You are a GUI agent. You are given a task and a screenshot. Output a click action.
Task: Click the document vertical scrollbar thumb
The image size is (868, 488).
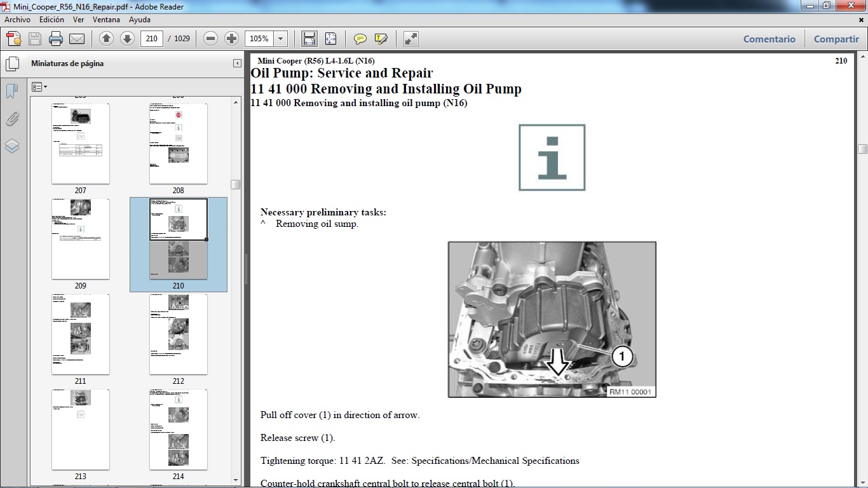click(862, 149)
